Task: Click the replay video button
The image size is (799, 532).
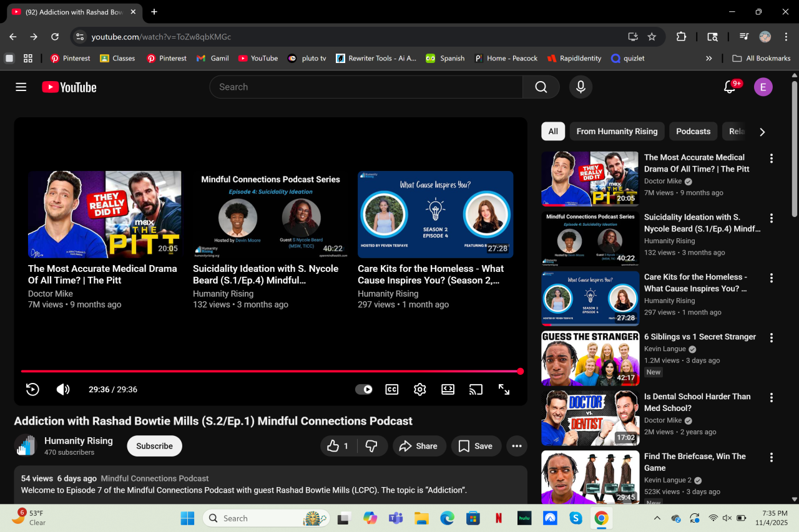Action: tap(32, 389)
